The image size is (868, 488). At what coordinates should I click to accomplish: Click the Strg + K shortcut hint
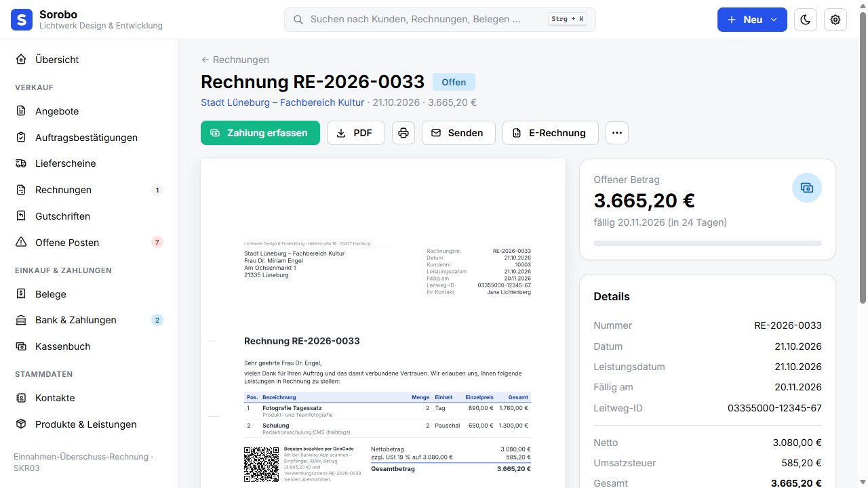point(568,20)
